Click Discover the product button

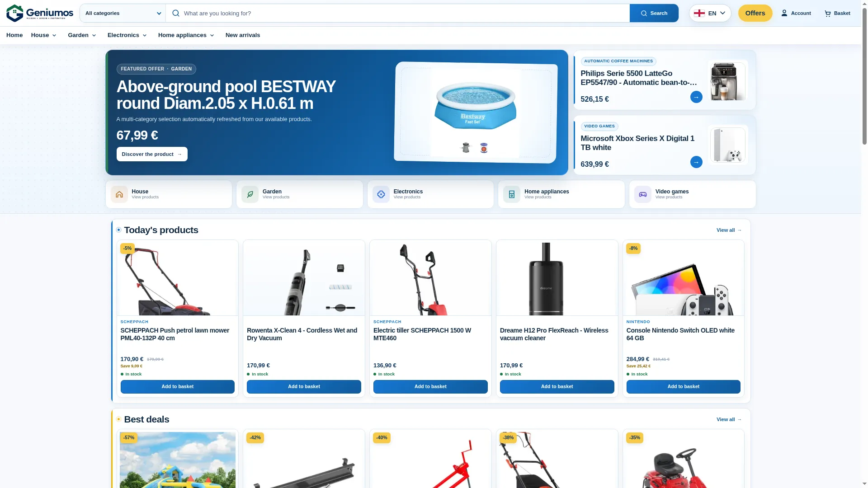tap(152, 154)
